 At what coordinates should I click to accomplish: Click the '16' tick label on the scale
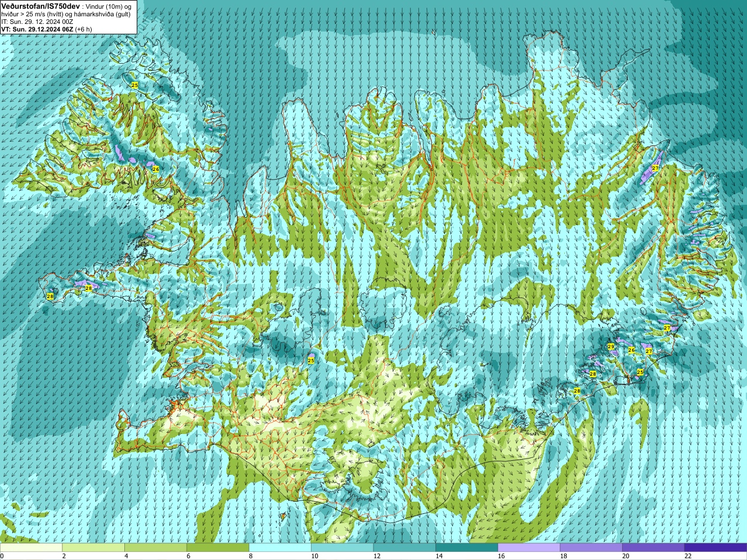[501, 556]
